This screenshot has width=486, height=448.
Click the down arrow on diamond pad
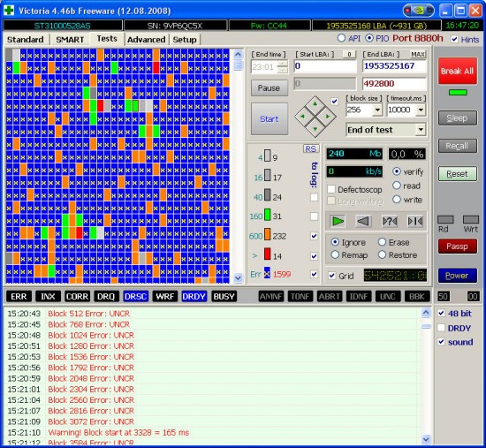(x=315, y=129)
